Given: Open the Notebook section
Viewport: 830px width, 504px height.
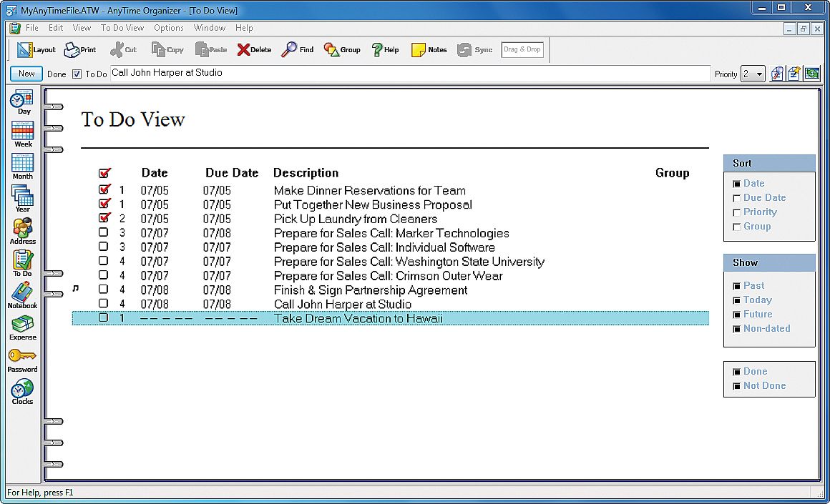Looking at the screenshot, I should [23, 295].
